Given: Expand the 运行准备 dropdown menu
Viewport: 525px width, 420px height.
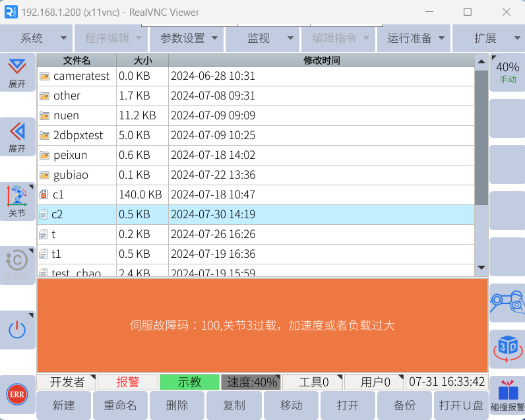Looking at the screenshot, I should (415, 38).
